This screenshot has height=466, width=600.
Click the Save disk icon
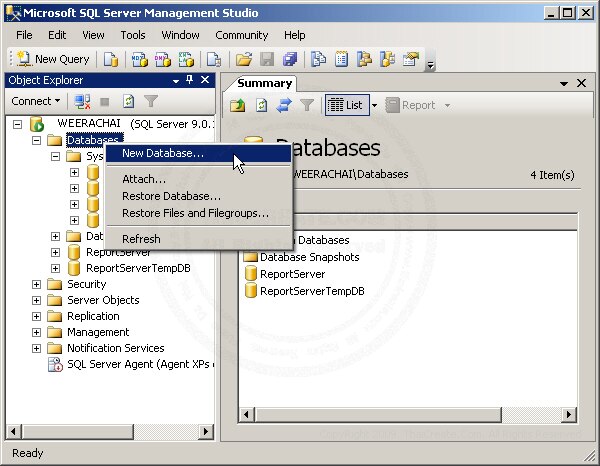(267, 59)
